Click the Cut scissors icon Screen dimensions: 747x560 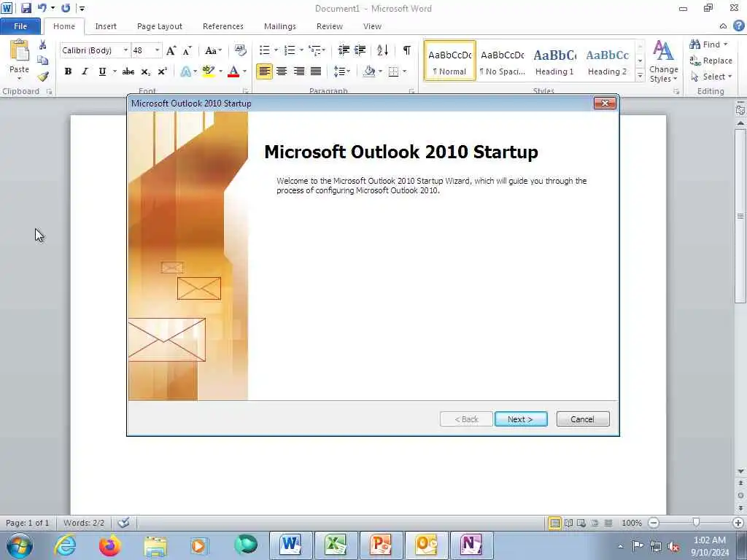tap(43, 45)
